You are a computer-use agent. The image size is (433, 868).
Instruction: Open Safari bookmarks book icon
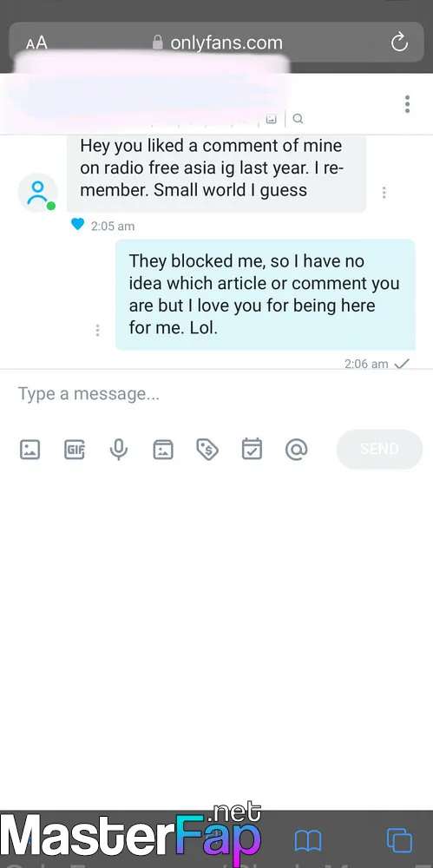[x=308, y=841]
